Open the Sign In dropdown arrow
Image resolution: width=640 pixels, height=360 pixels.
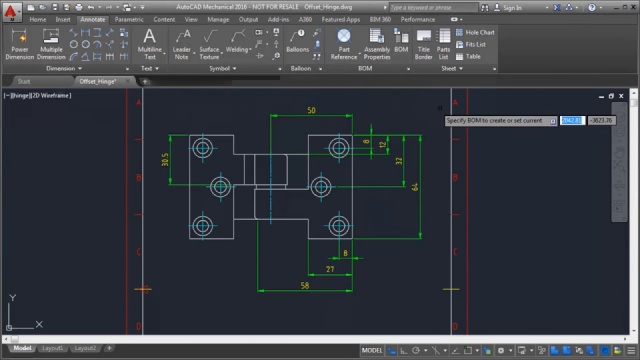pyautogui.click(x=547, y=8)
